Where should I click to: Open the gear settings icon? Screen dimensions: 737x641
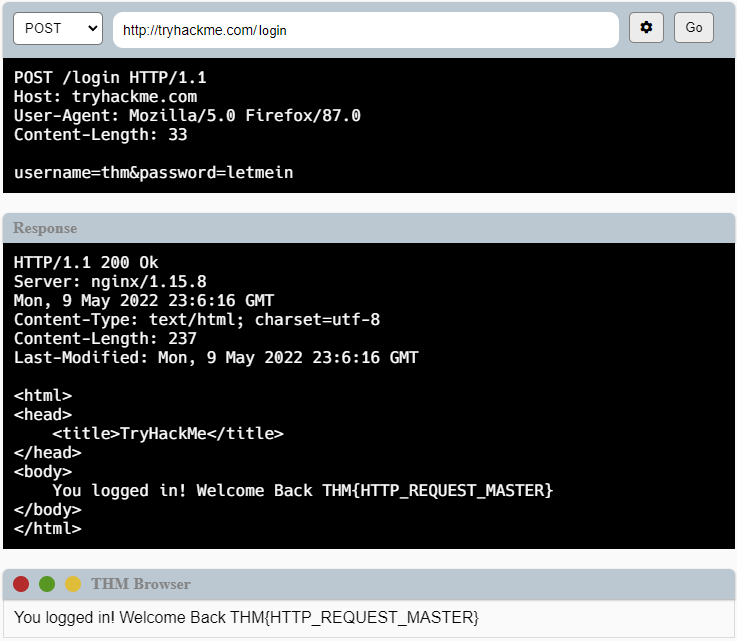point(646,28)
